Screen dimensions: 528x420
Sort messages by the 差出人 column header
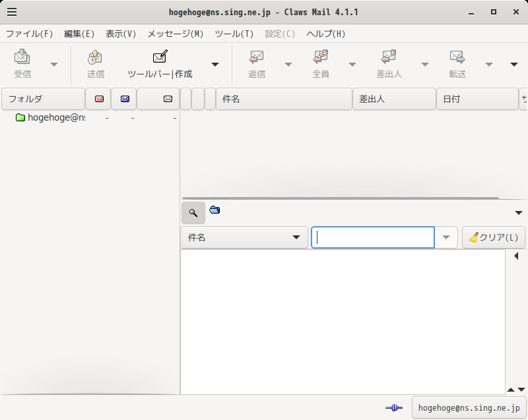pyautogui.click(x=394, y=99)
